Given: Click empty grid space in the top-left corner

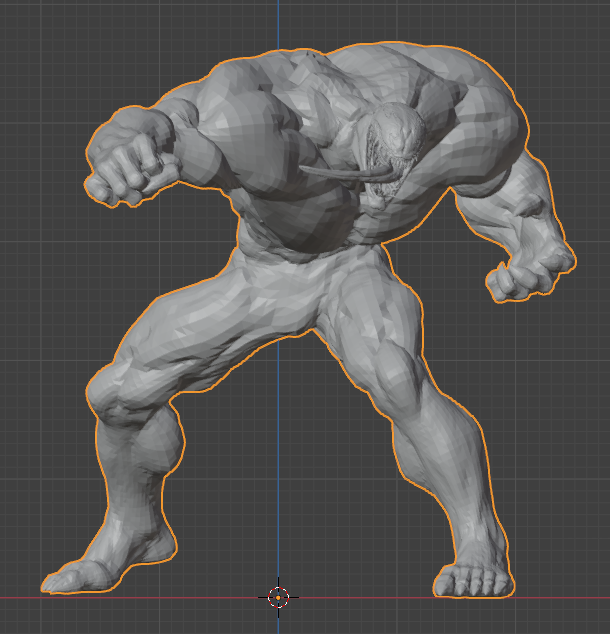Looking at the screenshot, I should (x=40, y=40).
